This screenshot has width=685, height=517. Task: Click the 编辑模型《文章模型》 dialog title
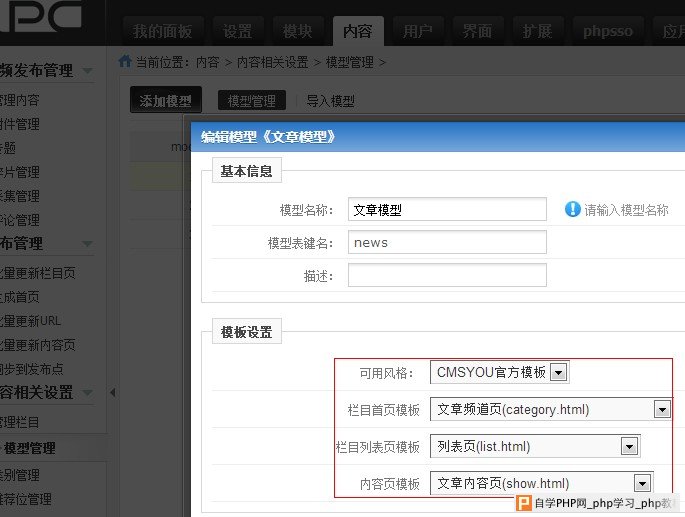[268, 137]
